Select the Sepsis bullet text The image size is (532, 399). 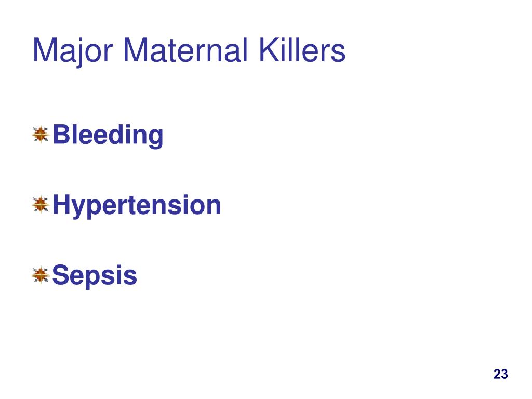[x=95, y=276]
